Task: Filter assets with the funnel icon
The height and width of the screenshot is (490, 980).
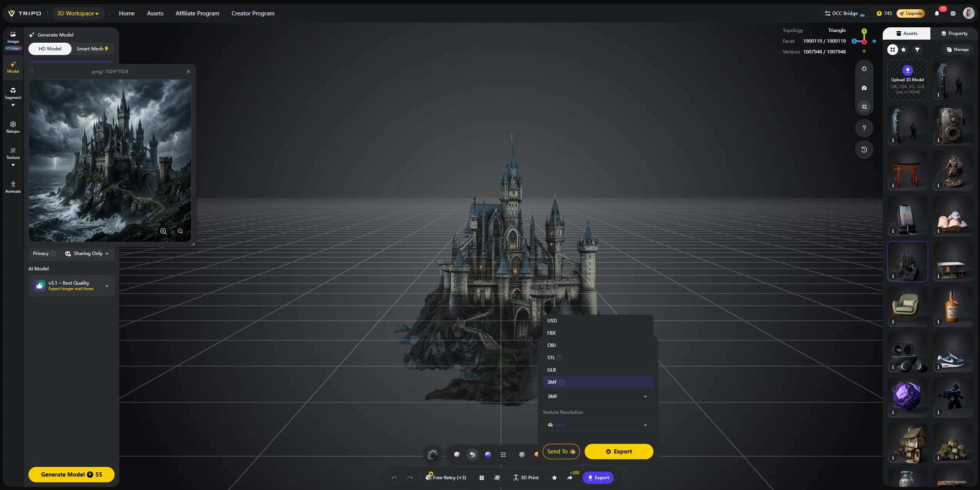Action: (x=917, y=50)
